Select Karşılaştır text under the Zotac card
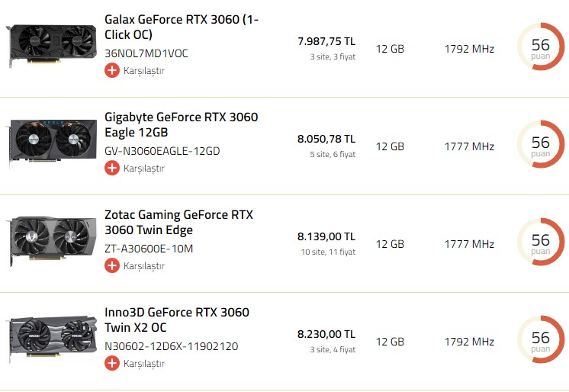 coord(144,266)
